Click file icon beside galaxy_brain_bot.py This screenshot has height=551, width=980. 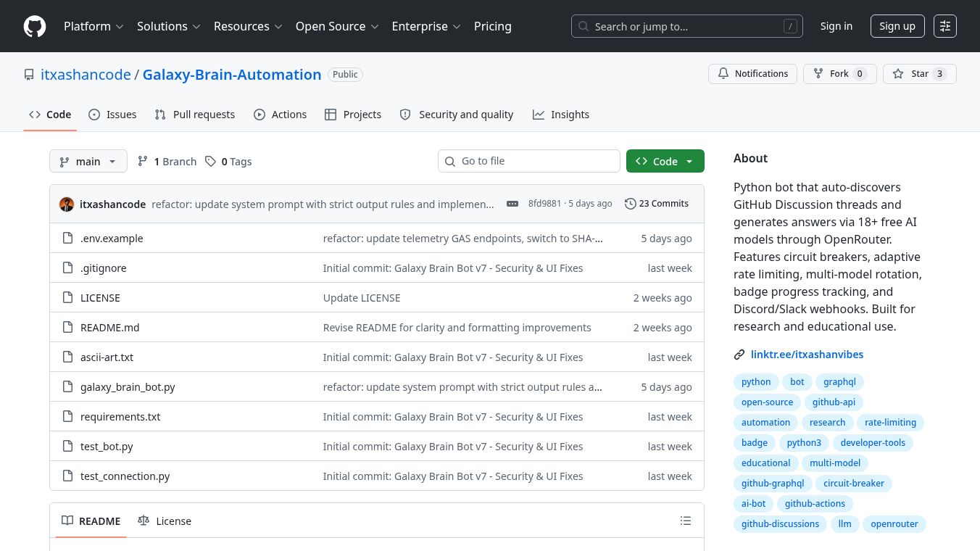(67, 387)
